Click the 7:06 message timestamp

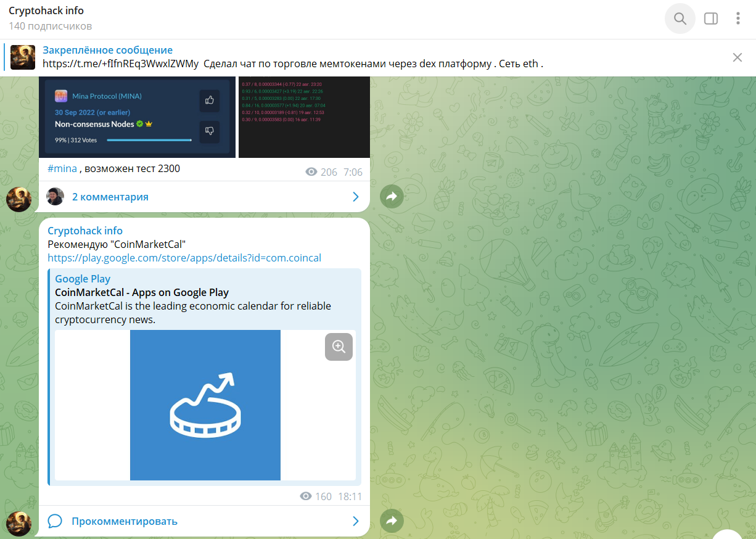pos(353,172)
